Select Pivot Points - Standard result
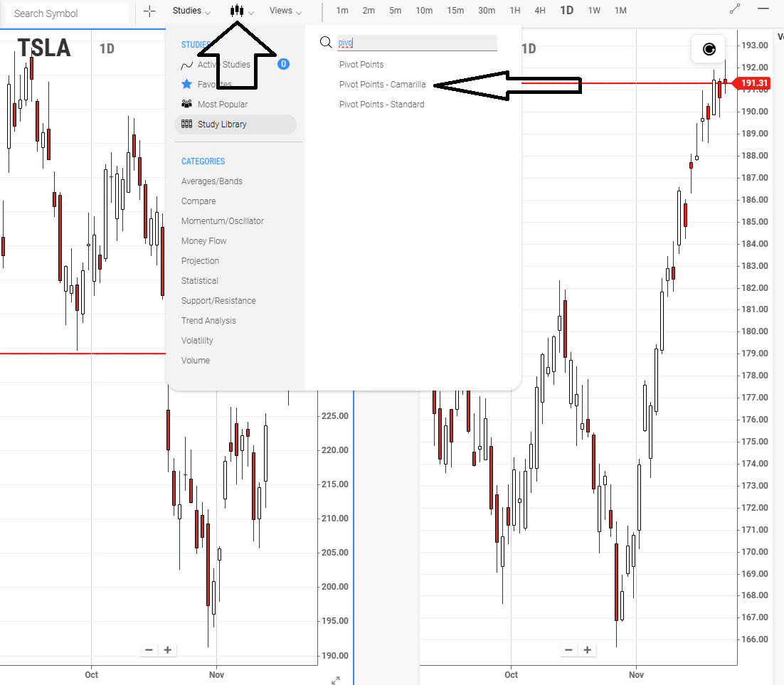 pyautogui.click(x=381, y=105)
